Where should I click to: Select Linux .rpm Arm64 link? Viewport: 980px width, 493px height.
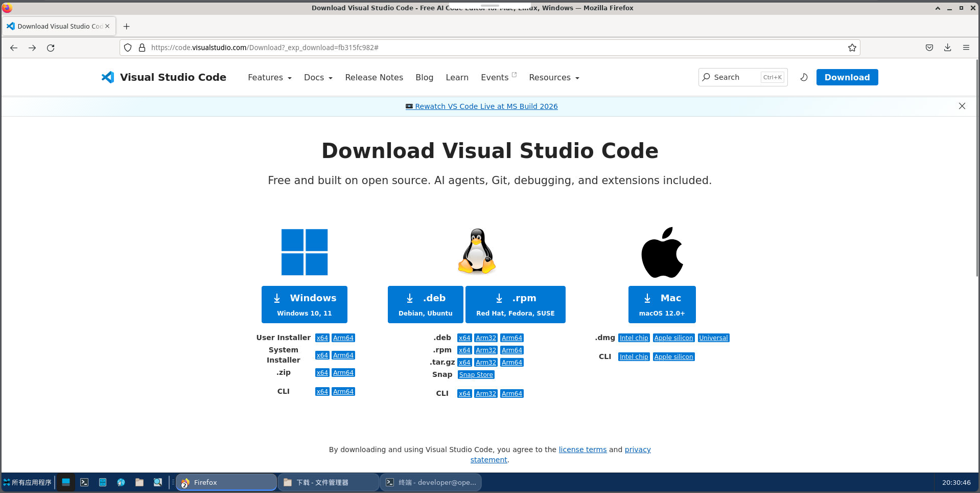512,350
